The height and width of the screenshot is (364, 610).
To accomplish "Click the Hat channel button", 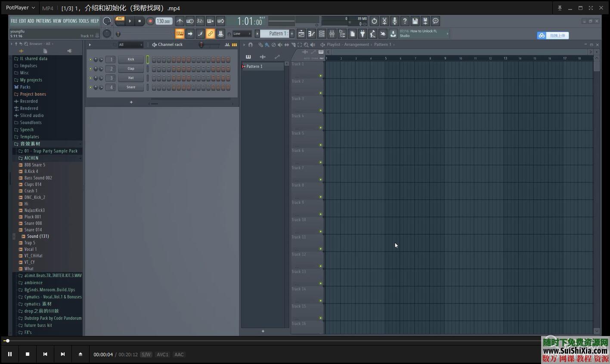I will (131, 78).
